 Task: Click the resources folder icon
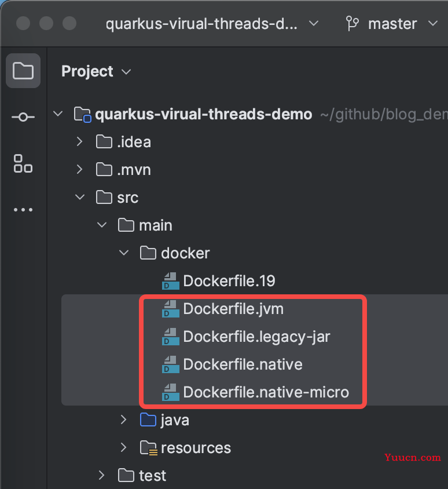click(148, 448)
